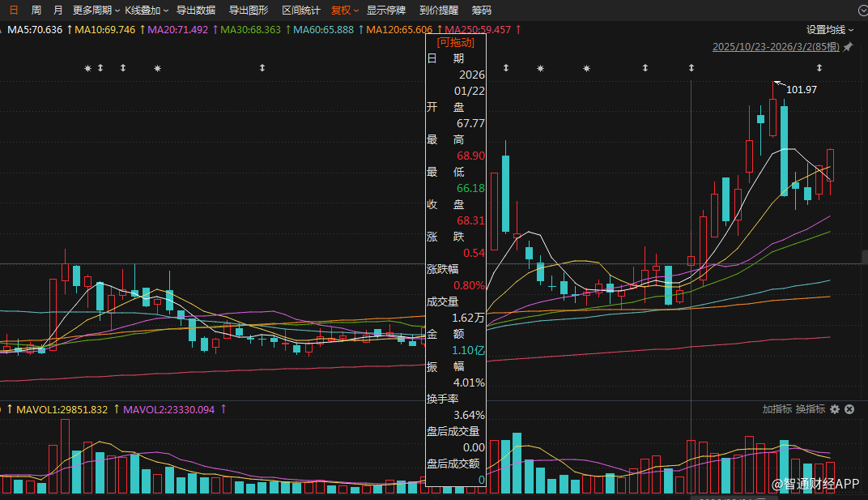The width and height of the screenshot is (868, 500).
Task: Click the 101.97 high price marker
Action: pos(801,89)
